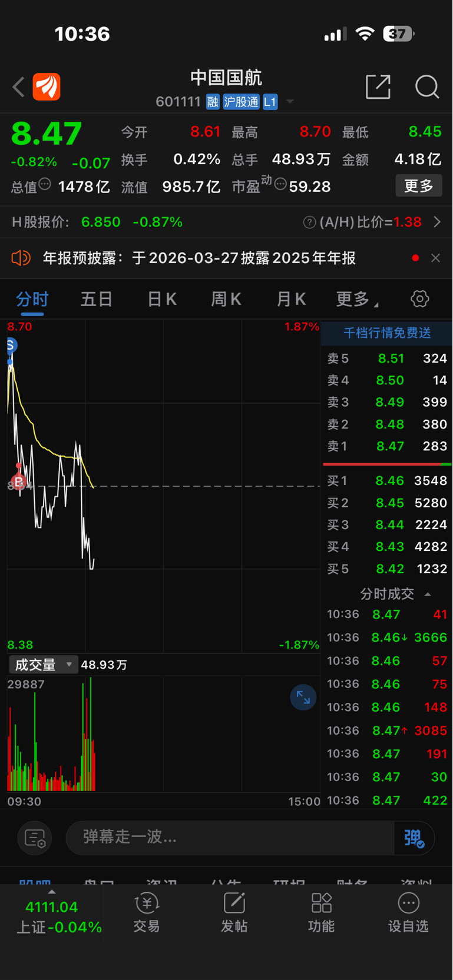Switch to 五日 chart tab
The width and height of the screenshot is (453, 980).
97,299
